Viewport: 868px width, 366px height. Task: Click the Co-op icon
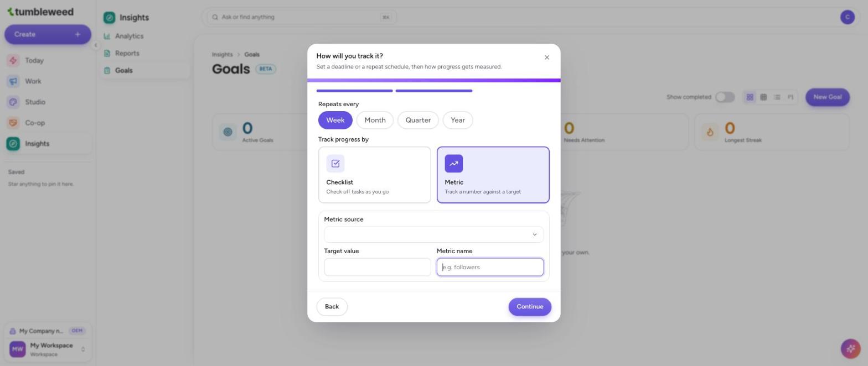pyautogui.click(x=13, y=123)
